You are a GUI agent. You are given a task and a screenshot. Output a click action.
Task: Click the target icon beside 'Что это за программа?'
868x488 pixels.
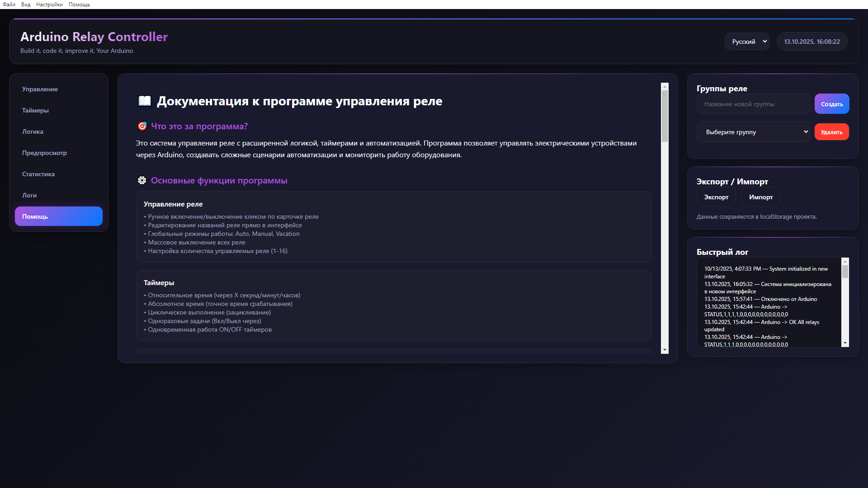tap(142, 126)
